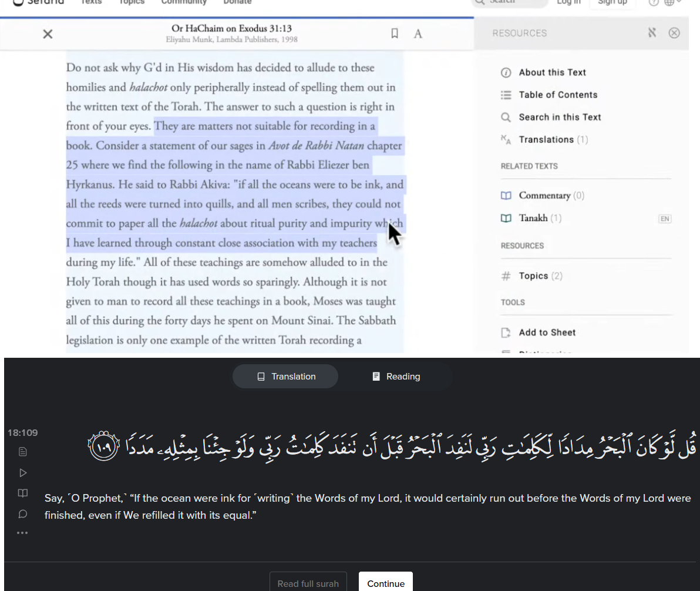This screenshot has height=591, width=700.
Task: Open reflections speech bubble icon
Action: [x=23, y=513]
